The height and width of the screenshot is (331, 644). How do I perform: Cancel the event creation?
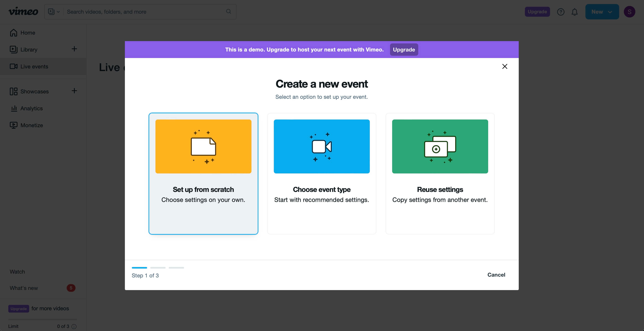496,275
